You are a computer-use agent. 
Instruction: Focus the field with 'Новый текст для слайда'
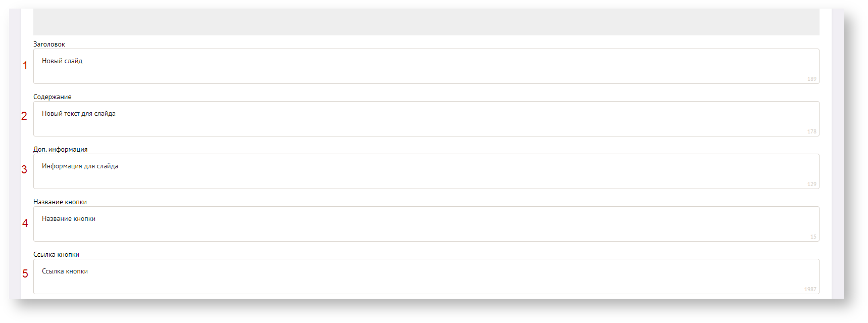click(426, 119)
